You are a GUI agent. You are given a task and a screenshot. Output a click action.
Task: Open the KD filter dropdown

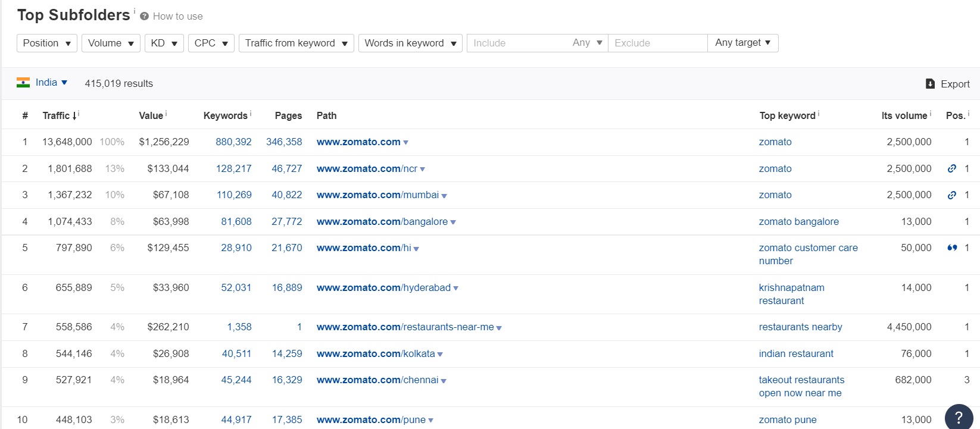(164, 43)
